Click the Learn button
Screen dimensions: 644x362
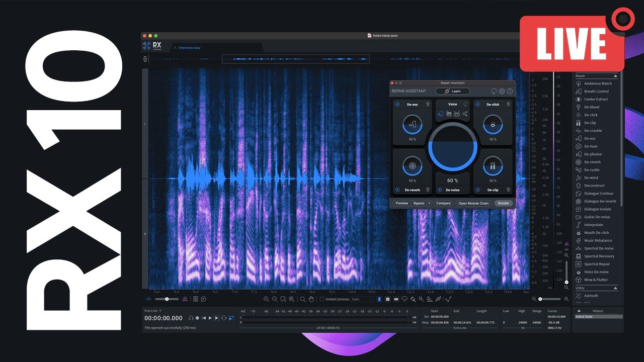453,91
